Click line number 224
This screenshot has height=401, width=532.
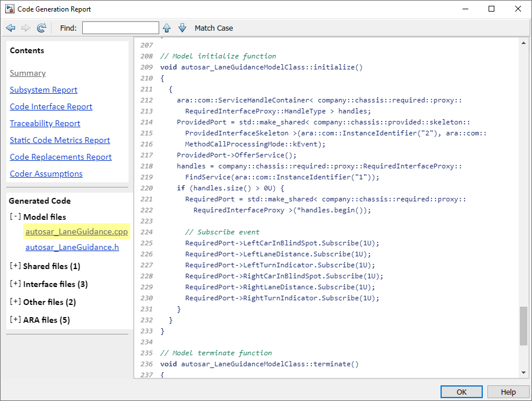tap(146, 232)
